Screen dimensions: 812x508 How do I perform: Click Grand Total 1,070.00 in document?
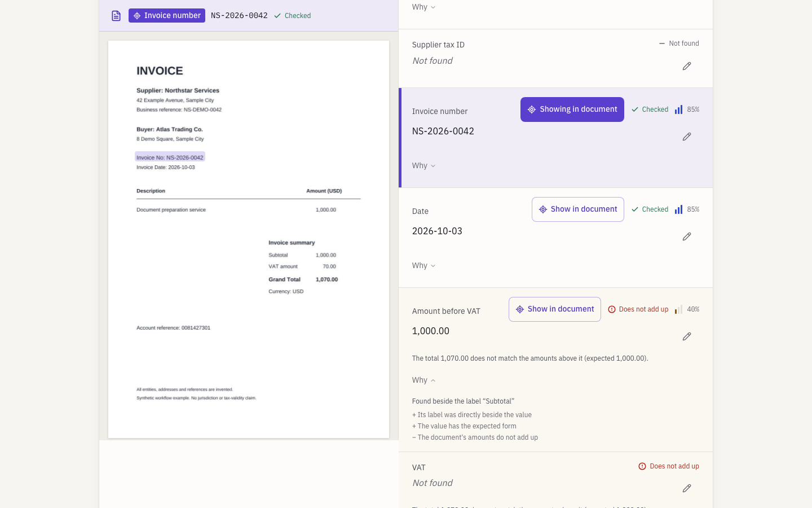click(303, 279)
